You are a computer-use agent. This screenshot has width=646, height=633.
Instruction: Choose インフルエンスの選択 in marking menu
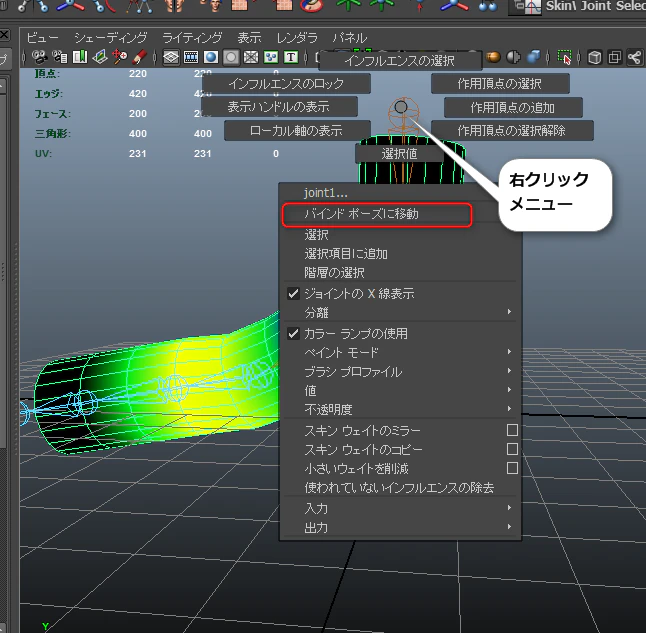point(400,61)
